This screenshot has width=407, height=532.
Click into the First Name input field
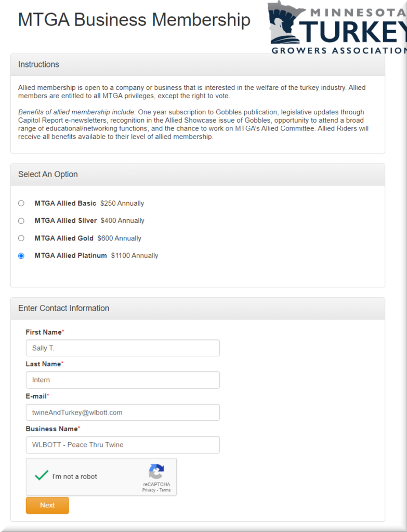click(123, 348)
